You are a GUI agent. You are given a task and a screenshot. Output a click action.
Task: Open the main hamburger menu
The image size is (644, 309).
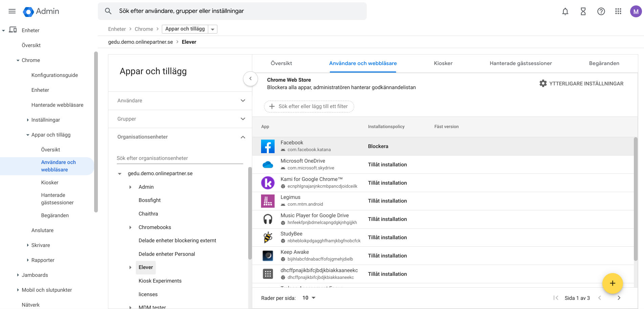pyautogui.click(x=12, y=11)
